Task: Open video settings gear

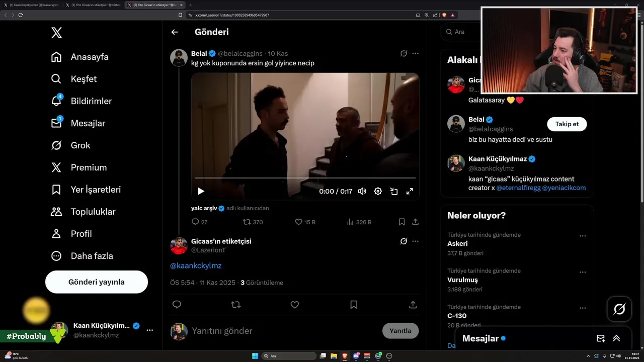Action: (378, 191)
